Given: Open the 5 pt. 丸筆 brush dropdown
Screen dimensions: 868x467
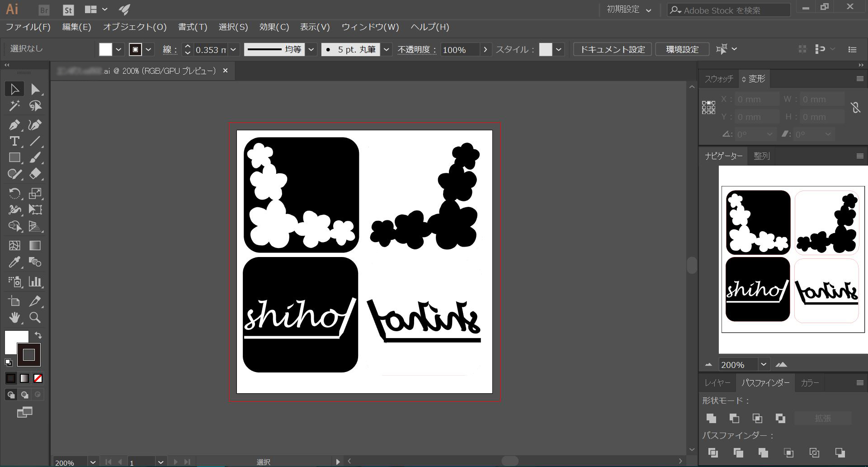Looking at the screenshot, I should (387, 49).
